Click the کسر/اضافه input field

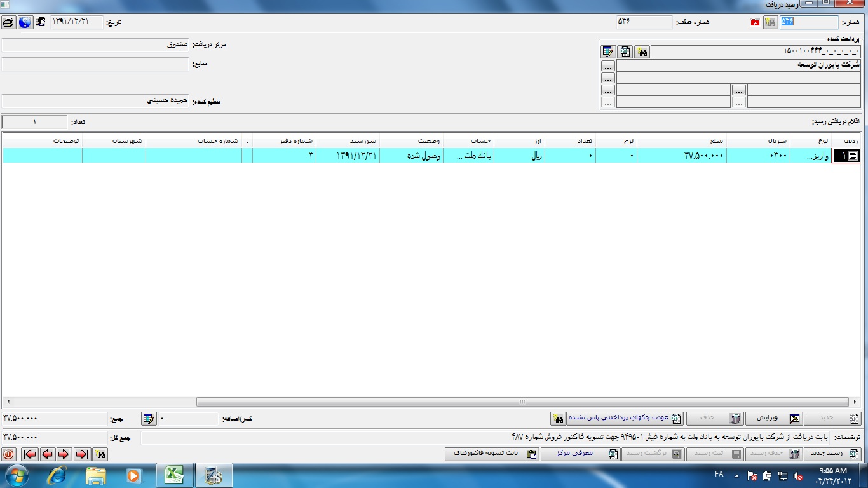tap(188, 419)
